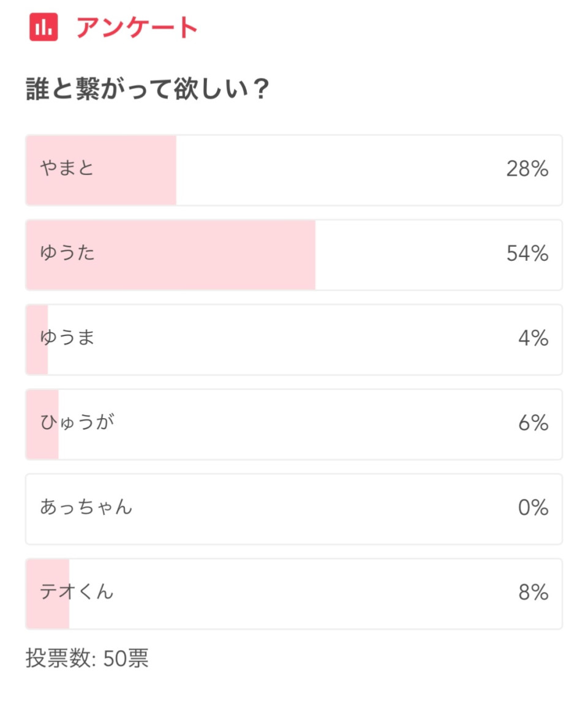Click the red bar-chart poll icon
The height and width of the screenshot is (704, 588).
point(43,28)
